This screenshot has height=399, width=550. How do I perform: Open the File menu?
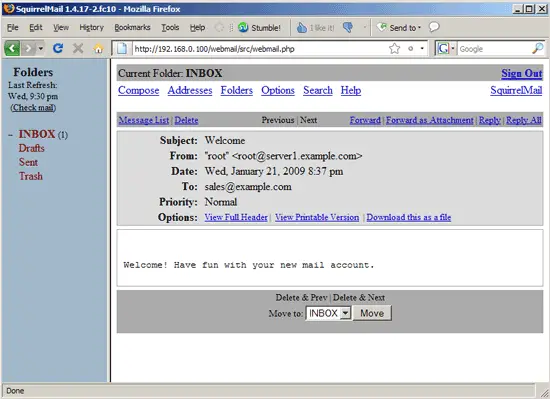point(13,27)
